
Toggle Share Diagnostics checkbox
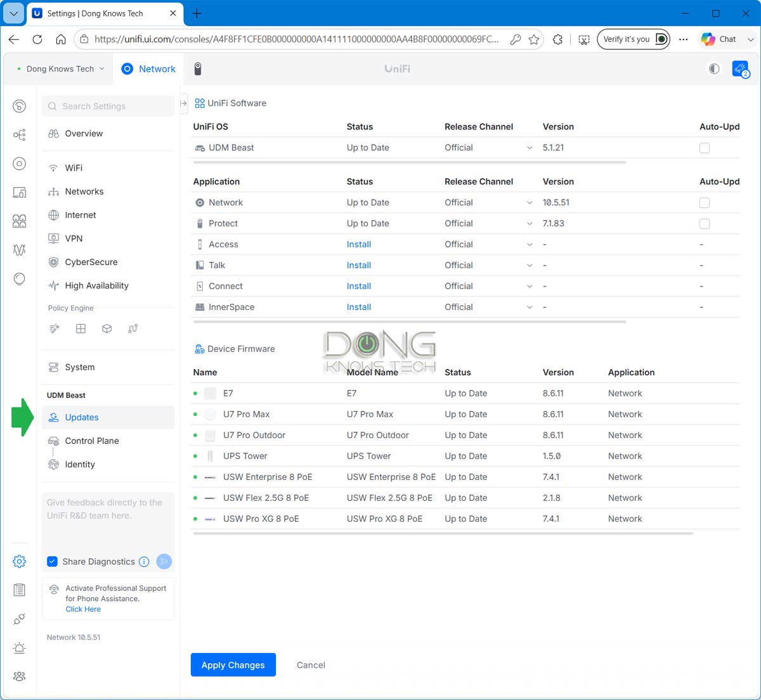[x=53, y=561]
